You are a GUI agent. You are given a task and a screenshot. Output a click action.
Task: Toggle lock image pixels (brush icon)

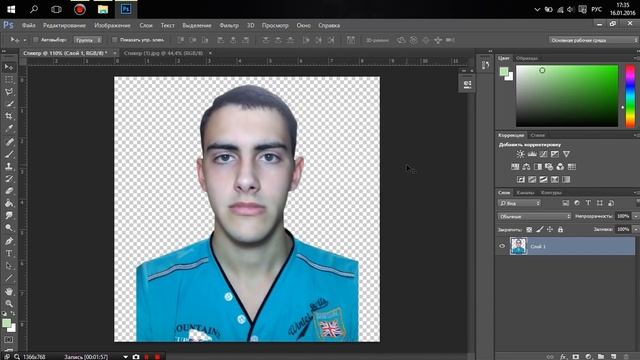pos(540,230)
